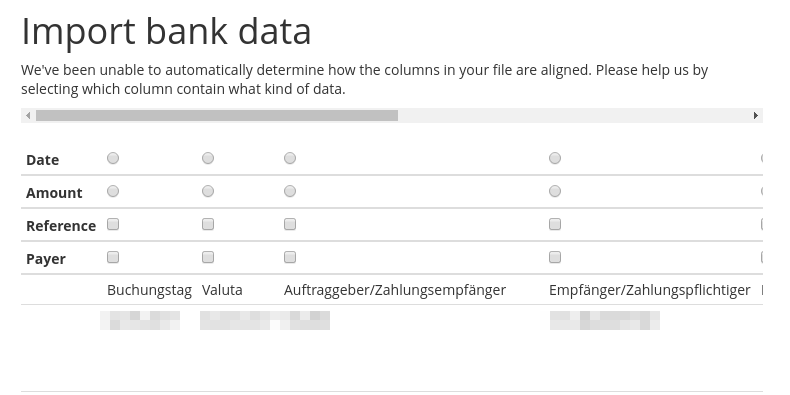
Task: Check Payer box for Buchungstag column
Action: pyautogui.click(x=113, y=257)
